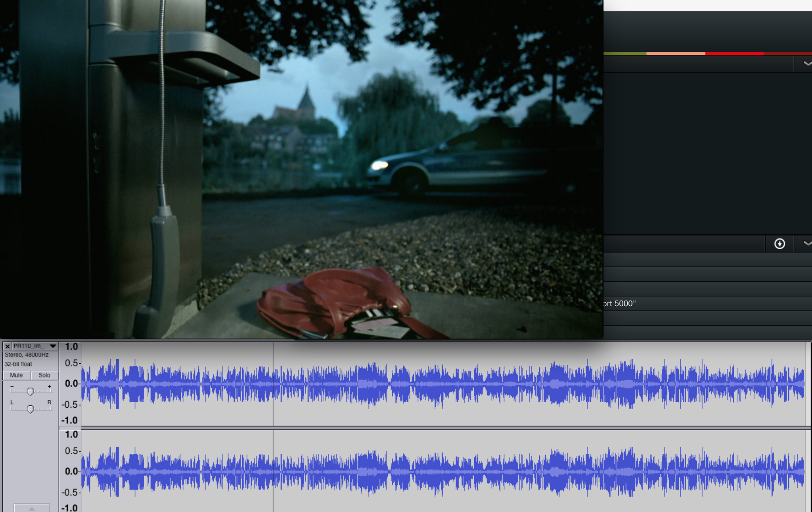Click the circled download arrow icon
This screenshot has width=812, height=512.
[x=779, y=244]
